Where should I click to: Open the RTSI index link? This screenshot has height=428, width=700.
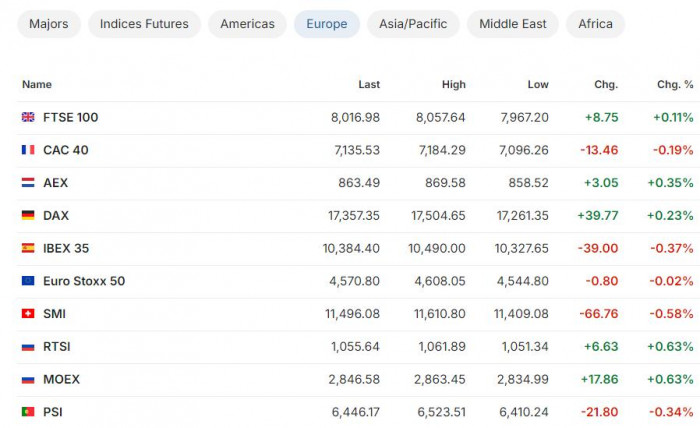pyautogui.click(x=57, y=346)
